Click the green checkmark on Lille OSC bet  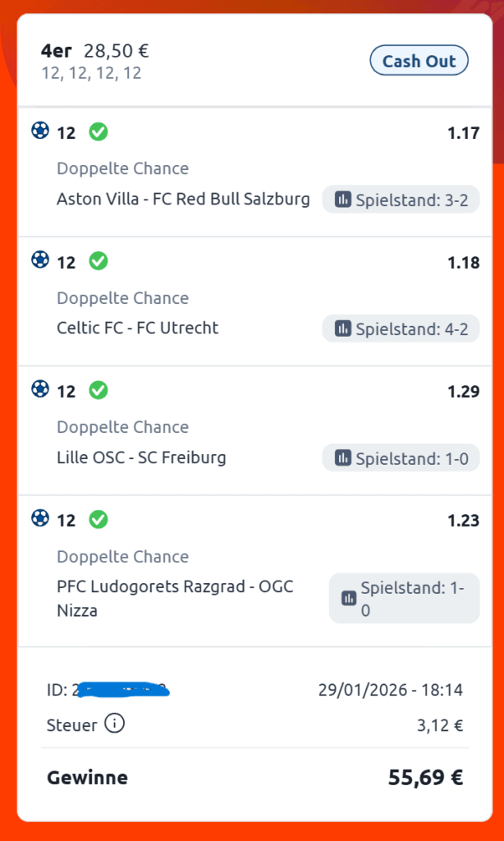(99, 390)
